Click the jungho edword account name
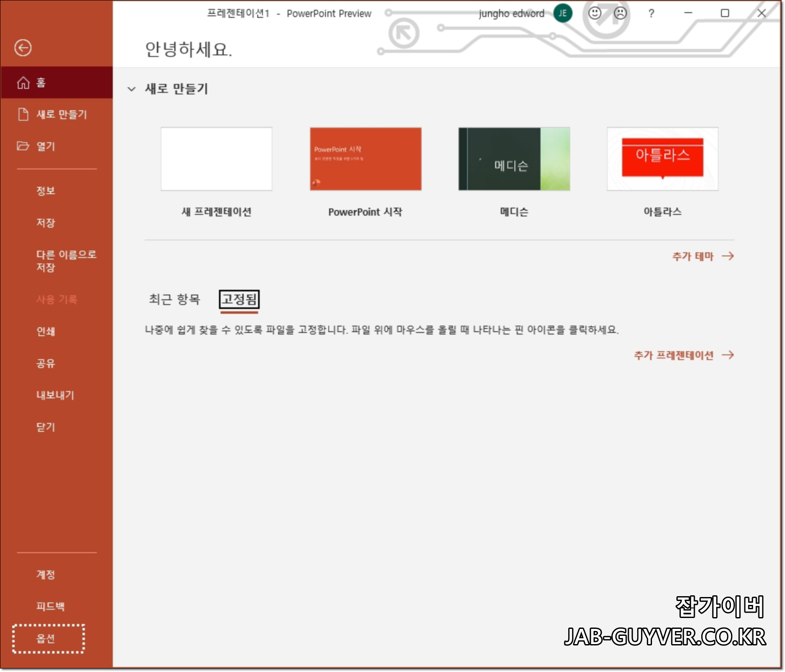This screenshot has height=672, width=785. click(x=512, y=14)
